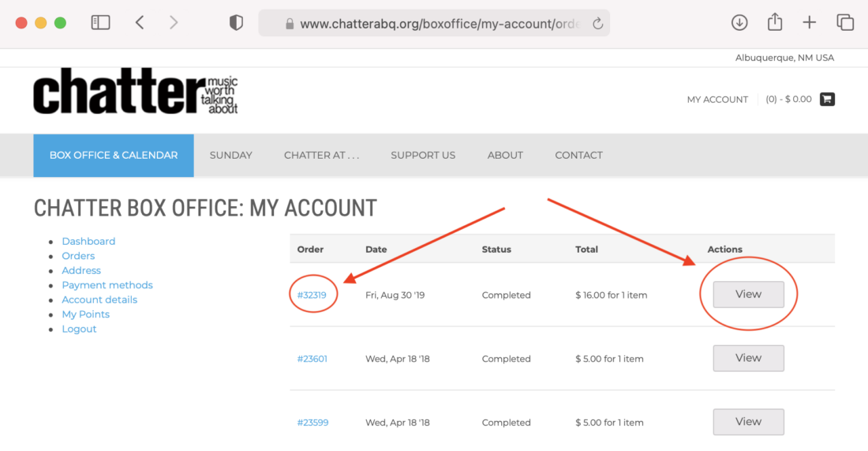Image resolution: width=868 pixels, height=451 pixels.
Task: Select date Fri, Aug 30 '19
Action: (x=395, y=295)
